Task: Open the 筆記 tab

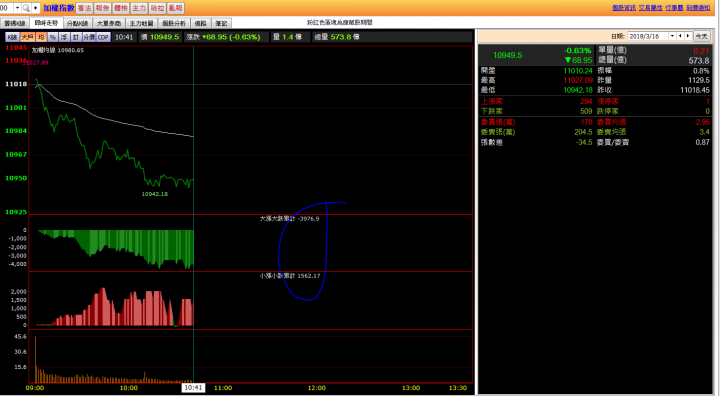Action: (x=221, y=23)
